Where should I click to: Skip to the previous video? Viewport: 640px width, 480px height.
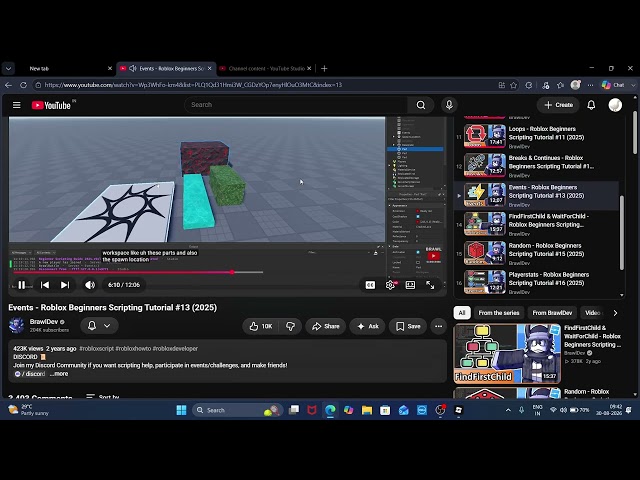(45, 285)
